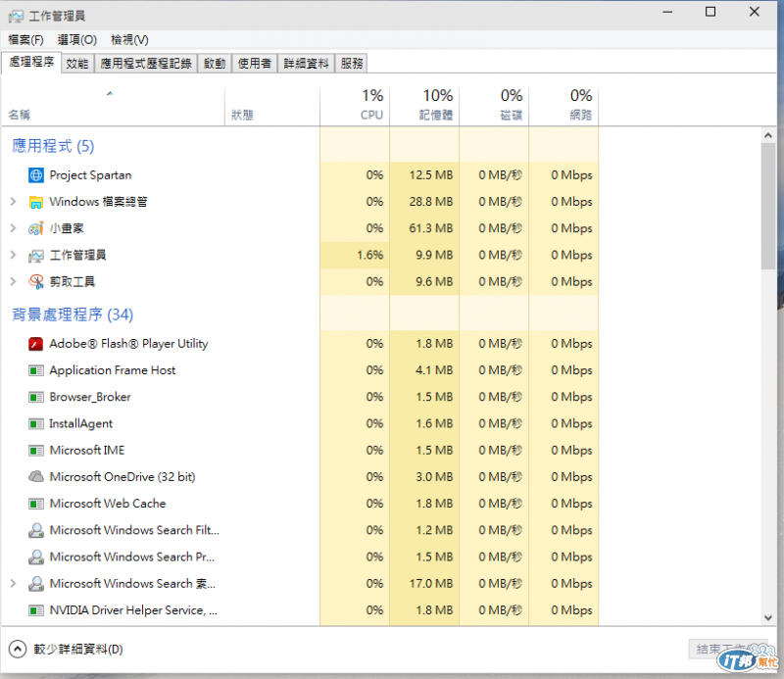Expand the Windows 檔案總管 process group
Viewport: 784px width, 679px height.
click(x=13, y=202)
